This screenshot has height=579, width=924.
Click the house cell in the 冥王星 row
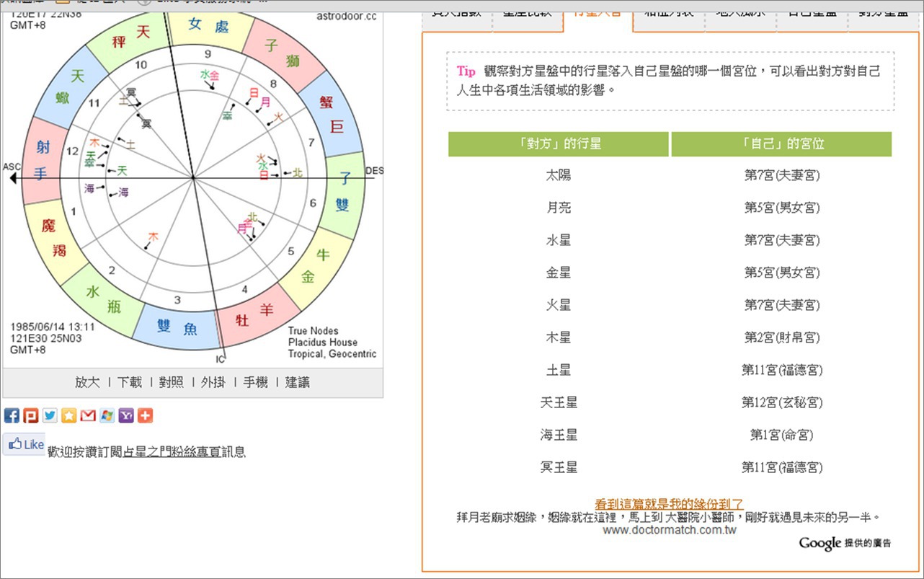coord(782,467)
